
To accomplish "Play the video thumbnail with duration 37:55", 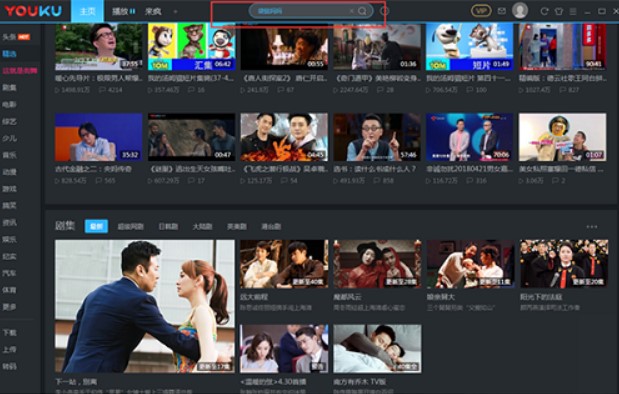I will 99,47.
